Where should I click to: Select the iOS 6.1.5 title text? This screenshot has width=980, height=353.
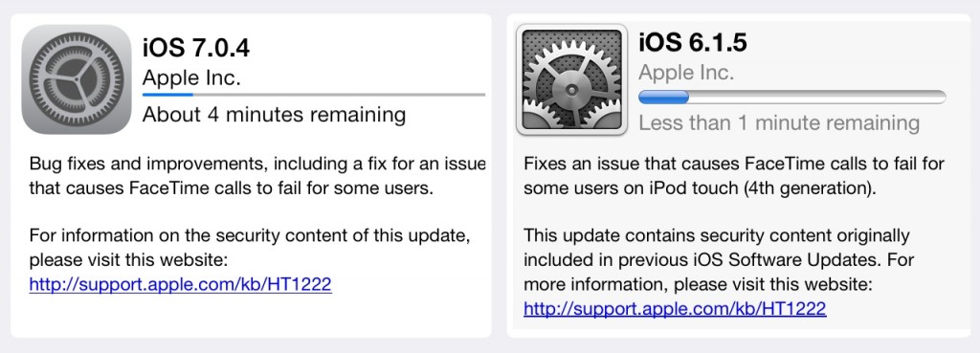(693, 42)
